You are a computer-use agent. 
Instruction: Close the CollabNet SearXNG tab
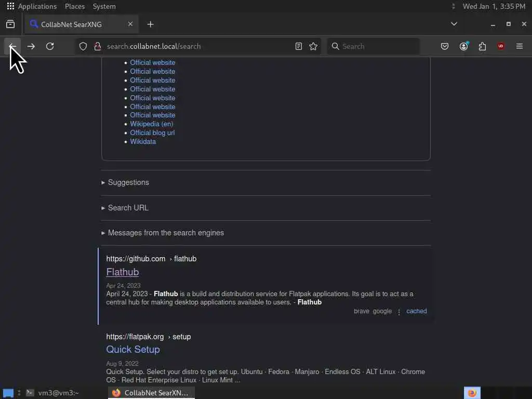tap(130, 24)
